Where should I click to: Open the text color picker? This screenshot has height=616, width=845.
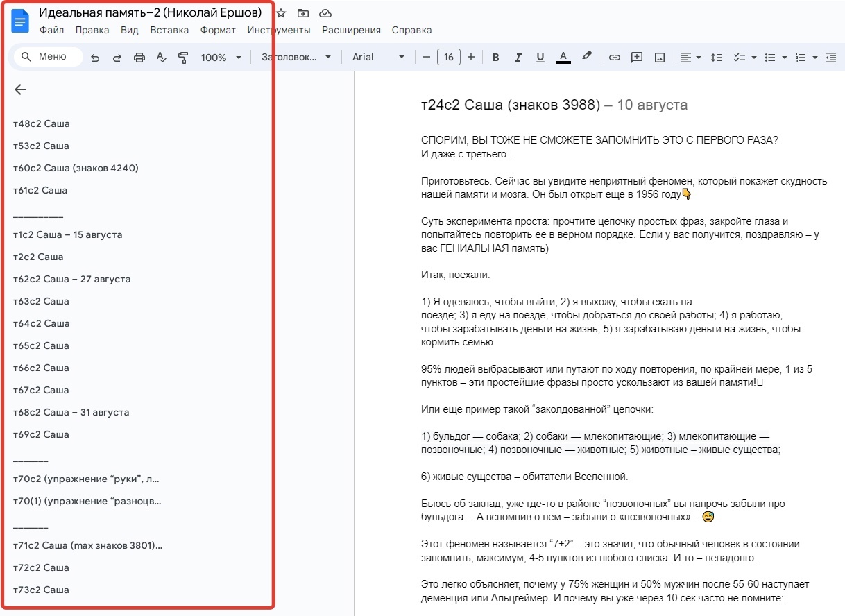coord(563,58)
